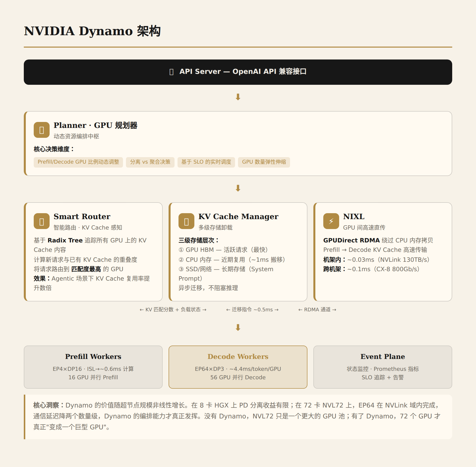Click the 效果 label in Smart Router
This screenshot has height=467, width=476.
click(42, 279)
